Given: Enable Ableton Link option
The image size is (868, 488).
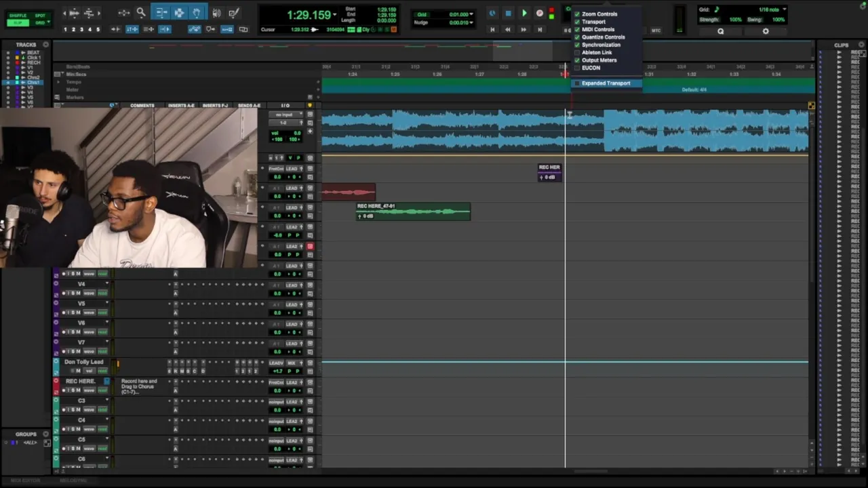Looking at the screenshot, I should point(597,52).
